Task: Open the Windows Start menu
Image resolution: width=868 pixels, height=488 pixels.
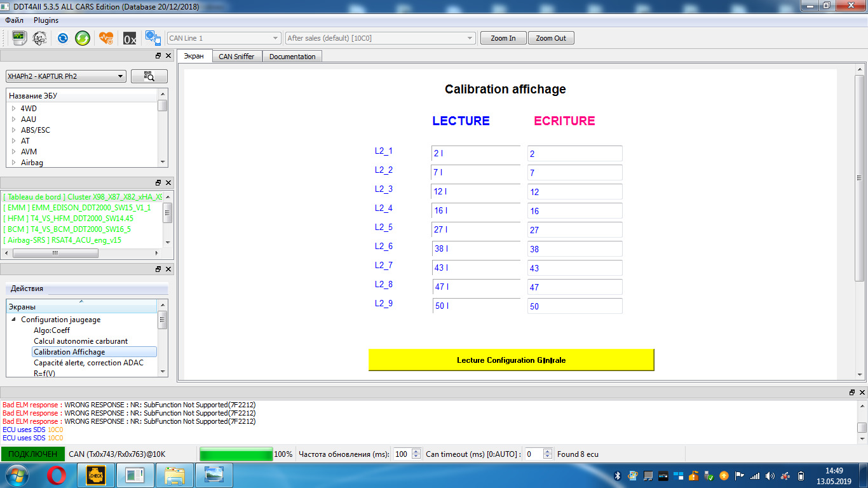Action: (x=16, y=475)
